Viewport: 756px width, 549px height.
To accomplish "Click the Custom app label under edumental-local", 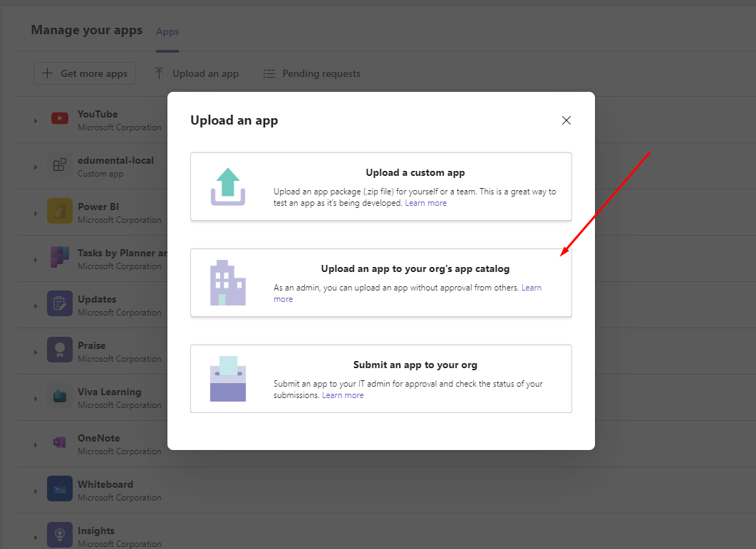I will click(x=100, y=174).
